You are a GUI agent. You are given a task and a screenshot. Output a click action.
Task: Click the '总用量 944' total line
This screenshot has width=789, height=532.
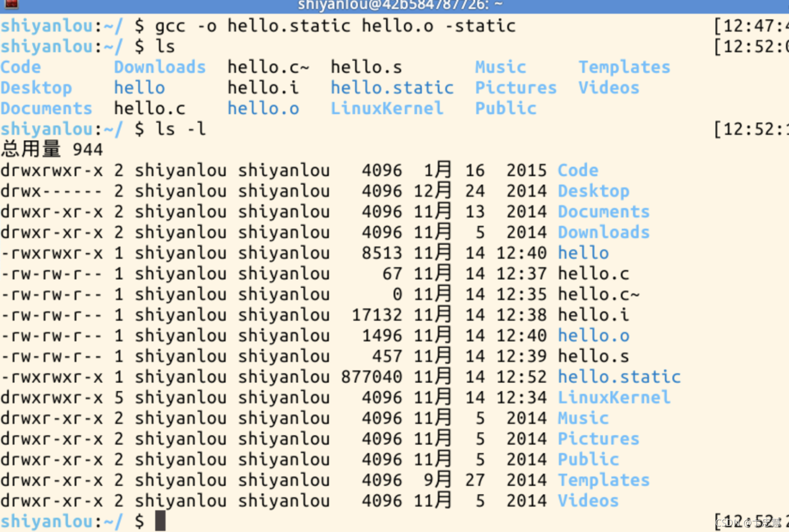(52, 149)
